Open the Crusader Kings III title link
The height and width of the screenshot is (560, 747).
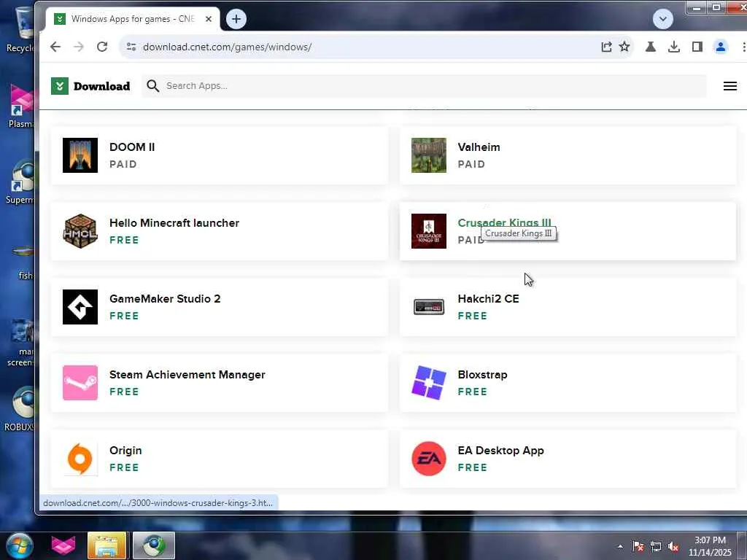coord(504,222)
